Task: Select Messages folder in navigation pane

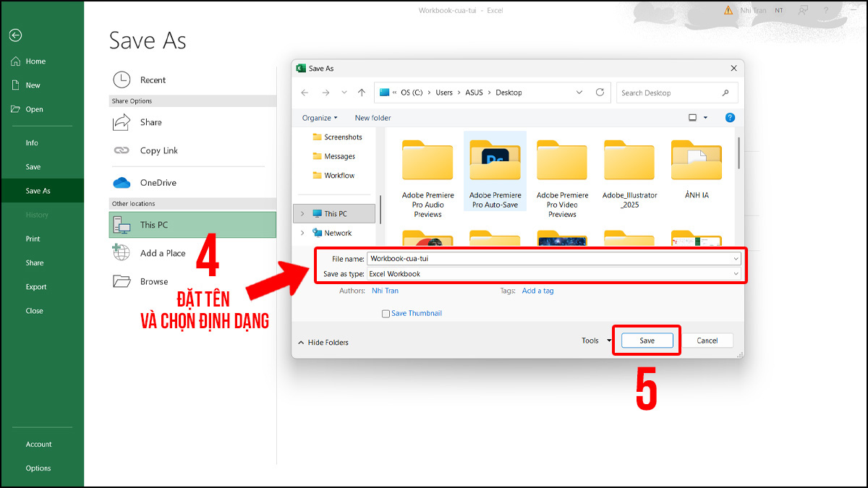Action: (x=333, y=156)
